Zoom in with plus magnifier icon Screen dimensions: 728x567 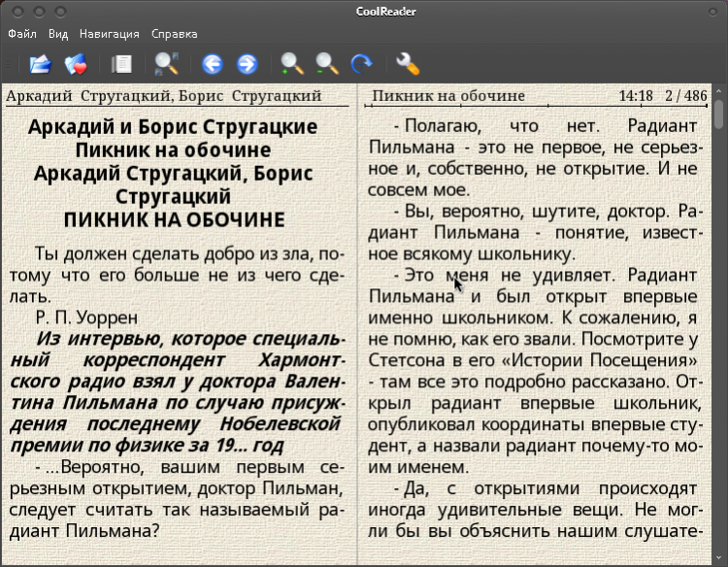(291, 64)
